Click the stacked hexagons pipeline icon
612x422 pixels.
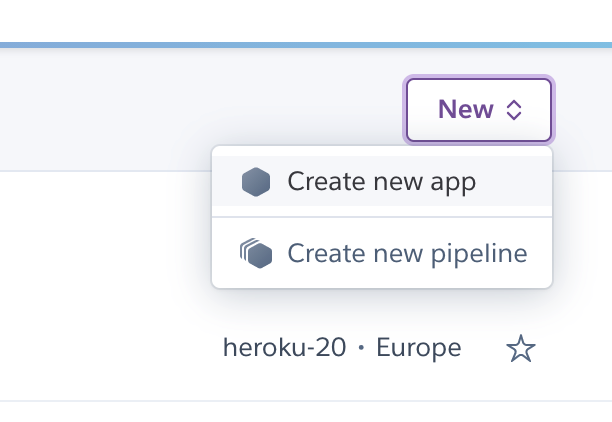pos(256,253)
